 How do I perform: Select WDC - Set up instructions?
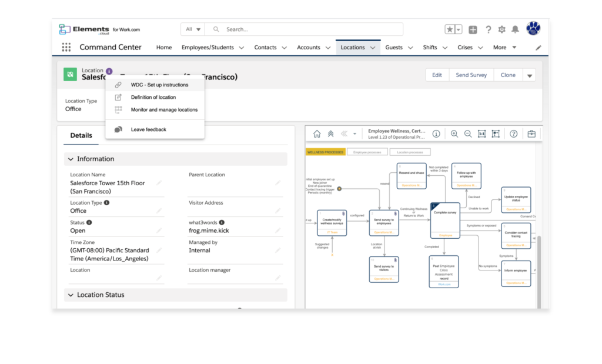point(159,85)
